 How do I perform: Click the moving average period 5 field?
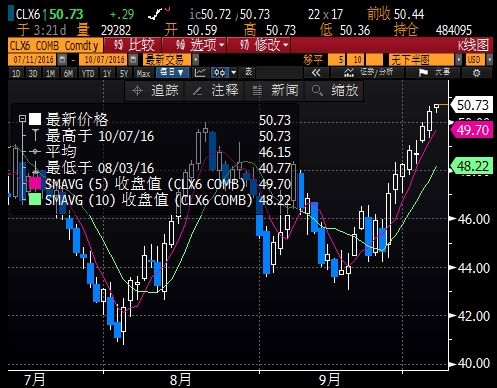337,60
